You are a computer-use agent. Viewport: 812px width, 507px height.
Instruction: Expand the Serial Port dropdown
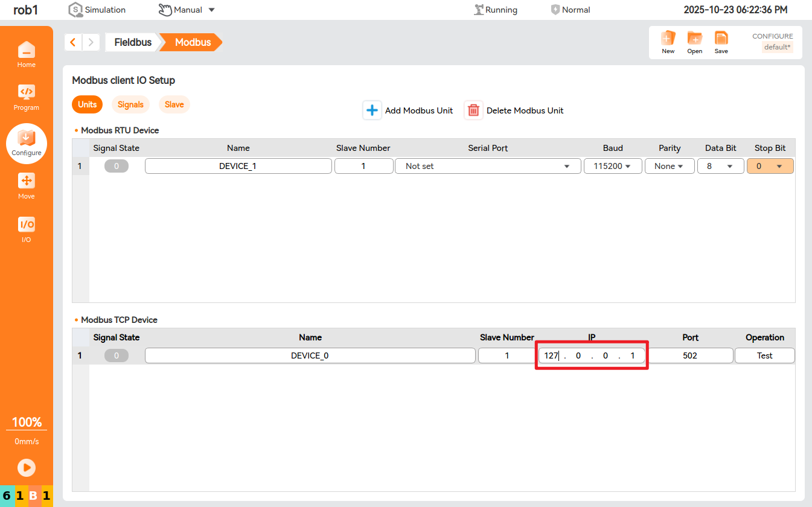coord(488,166)
